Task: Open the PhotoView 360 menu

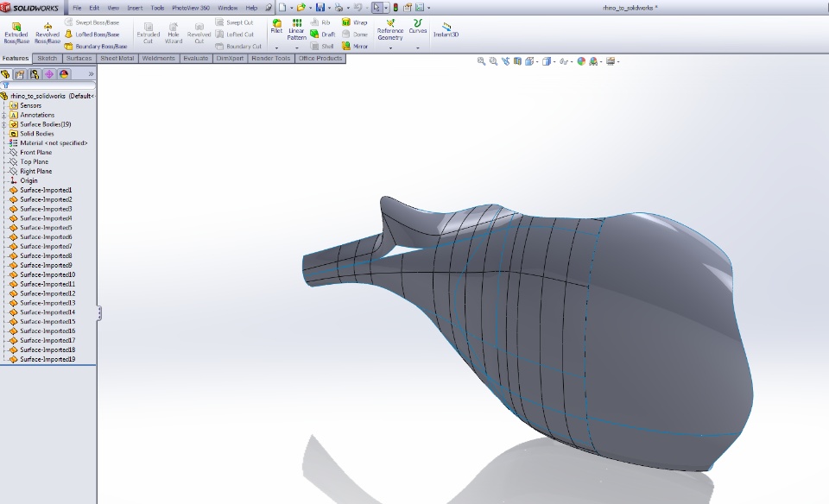Action: (191, 8)
